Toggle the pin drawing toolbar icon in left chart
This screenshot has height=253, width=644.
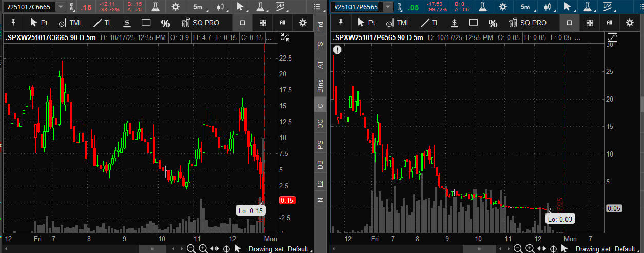[14, 23]
